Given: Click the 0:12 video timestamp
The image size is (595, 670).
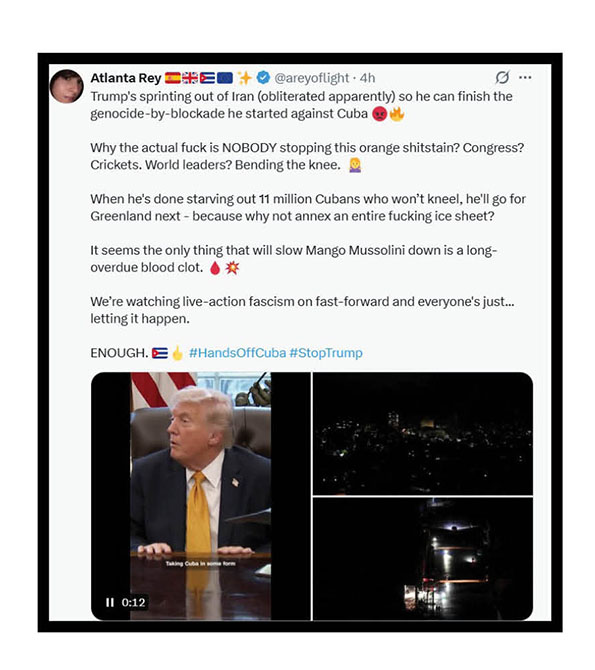Looking at the screenshot, I should pyautogui.click(x=133, y=602).
